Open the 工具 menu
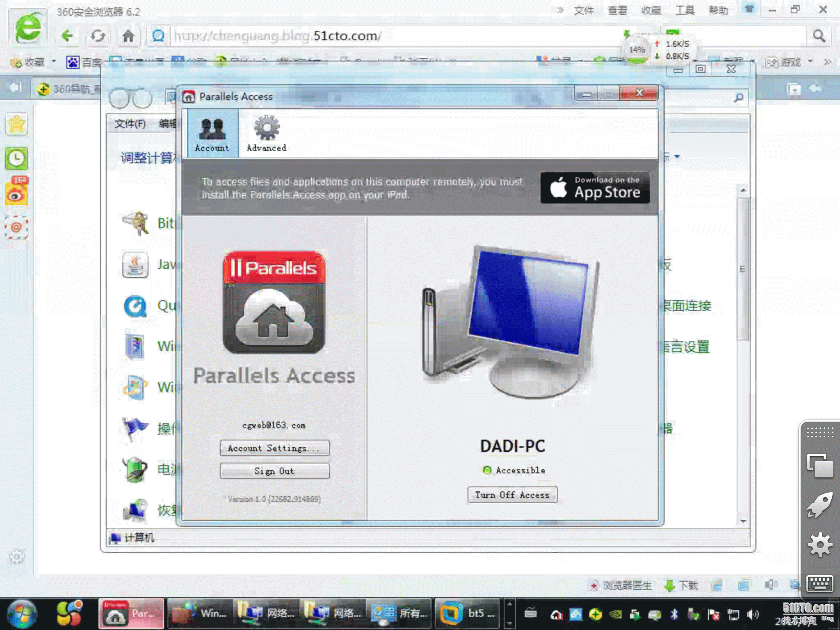Image resolution: width=840 pixels, height=630 pixels. pos(685,10)
